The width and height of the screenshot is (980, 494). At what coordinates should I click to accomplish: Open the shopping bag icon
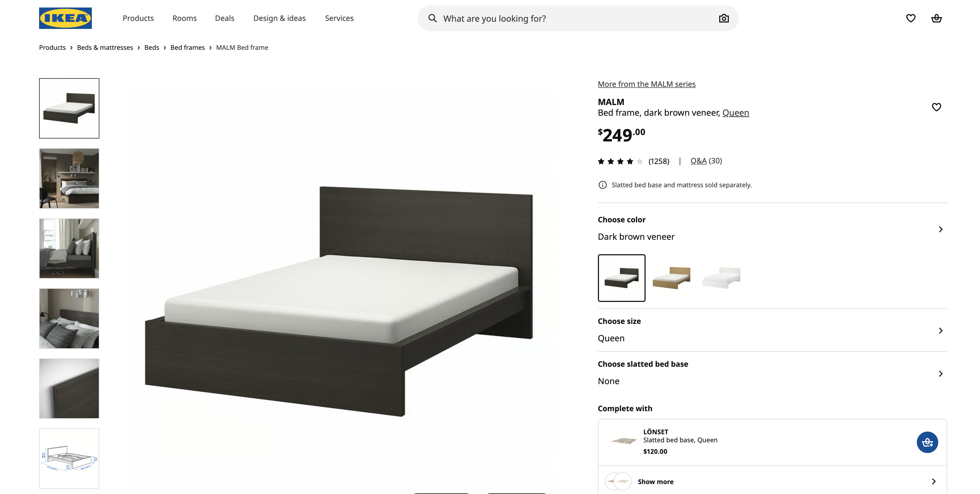click(936, 18)
